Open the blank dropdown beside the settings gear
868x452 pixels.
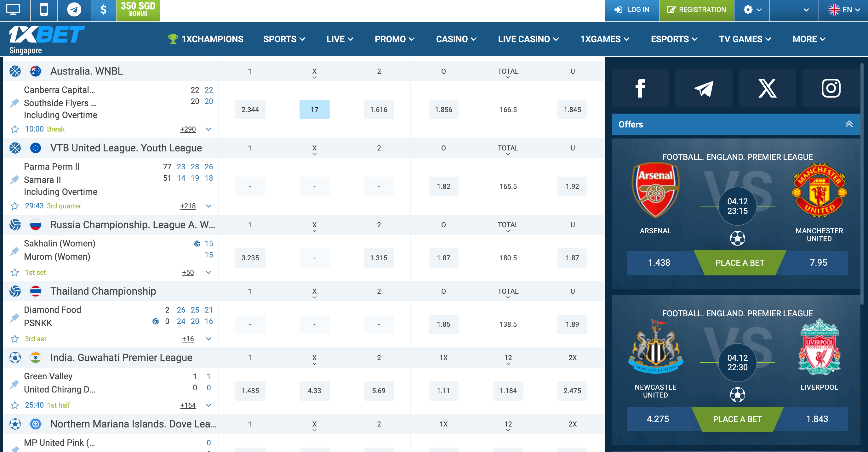point(794,9)
